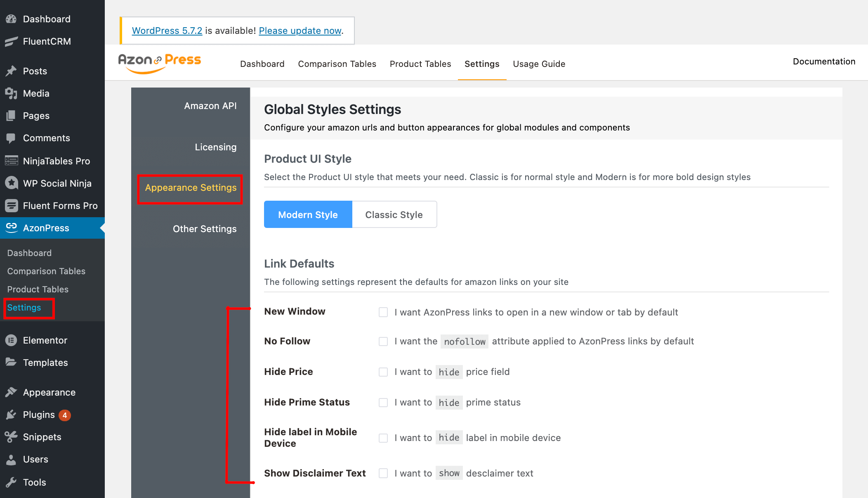Click the Fluent Forms Pro icon
868x498 pixels.
(11, 205)
